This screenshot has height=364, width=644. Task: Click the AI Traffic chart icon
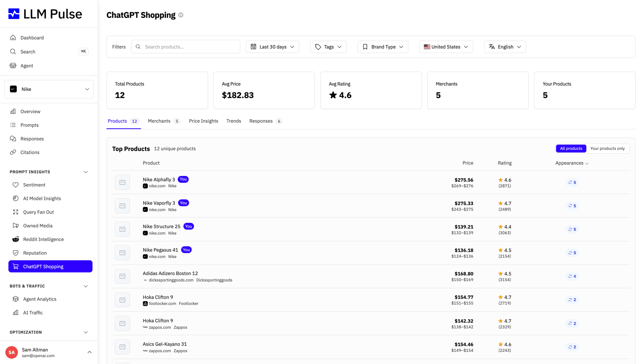pyautogui.click(x=16, y=313)
